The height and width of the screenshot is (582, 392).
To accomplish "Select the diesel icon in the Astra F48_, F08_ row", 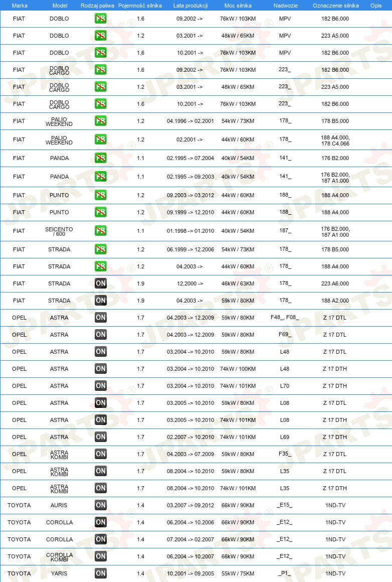I will pyautogui.click(x=100, y=318).
